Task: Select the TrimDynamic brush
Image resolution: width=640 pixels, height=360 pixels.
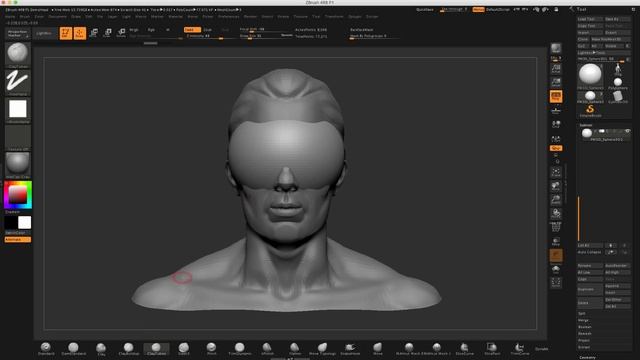Action: point(240,349)
